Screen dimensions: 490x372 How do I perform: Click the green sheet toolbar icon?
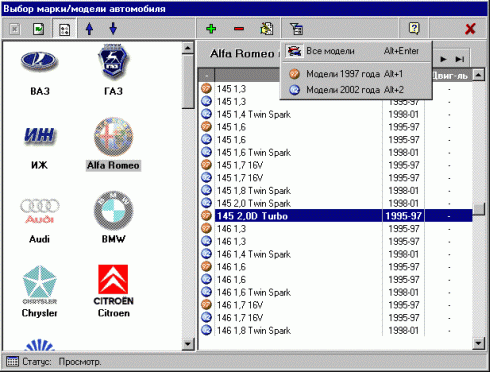coord(39,29)
